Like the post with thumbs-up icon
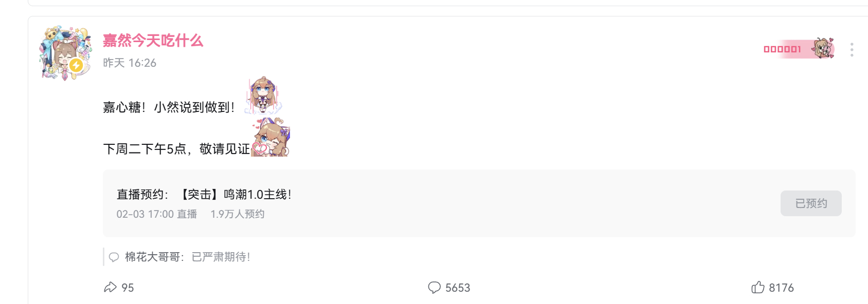This screenshot has height=304, width=868. point(758,287)
